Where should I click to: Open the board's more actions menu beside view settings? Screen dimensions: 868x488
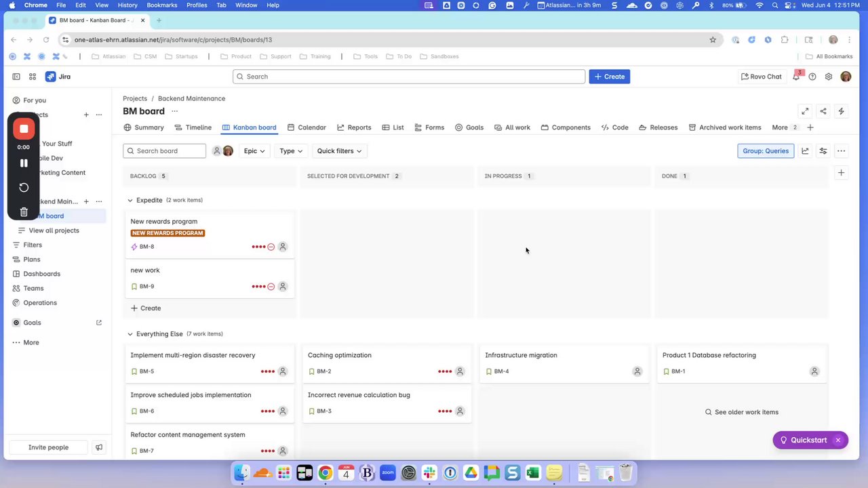click(842, 151)
